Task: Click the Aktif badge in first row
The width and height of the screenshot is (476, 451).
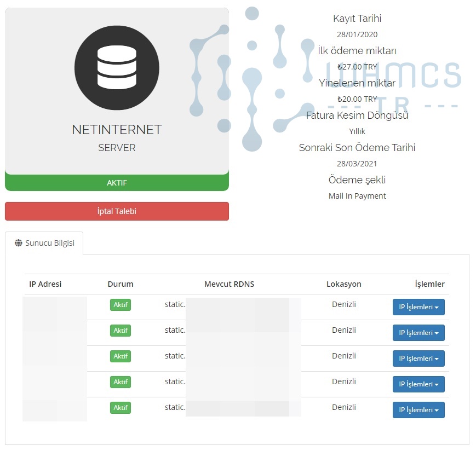Action: (121, 305)
